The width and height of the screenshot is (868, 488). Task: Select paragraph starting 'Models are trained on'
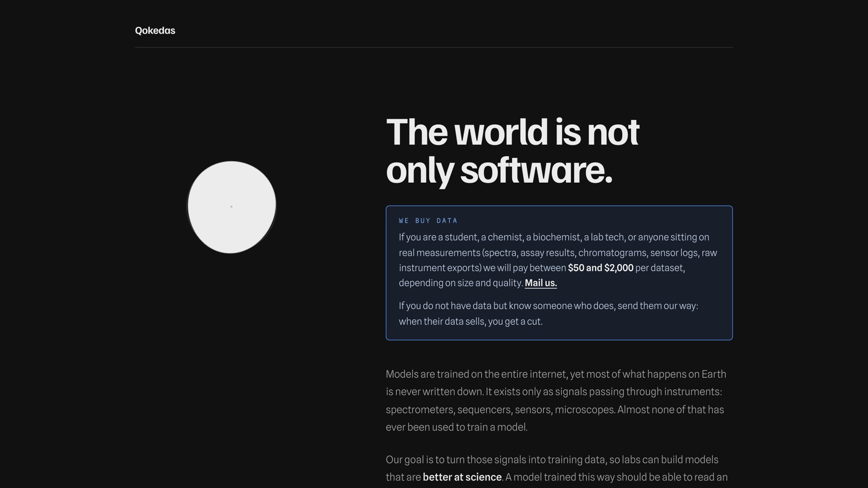click(x=556, y=401)
